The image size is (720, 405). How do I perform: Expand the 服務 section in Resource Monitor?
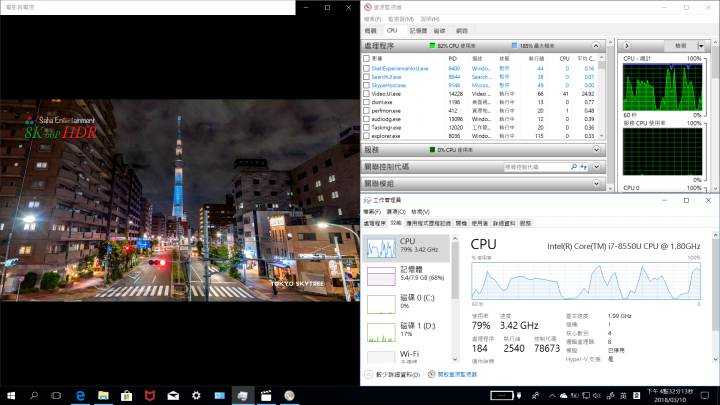coord(596,150)
